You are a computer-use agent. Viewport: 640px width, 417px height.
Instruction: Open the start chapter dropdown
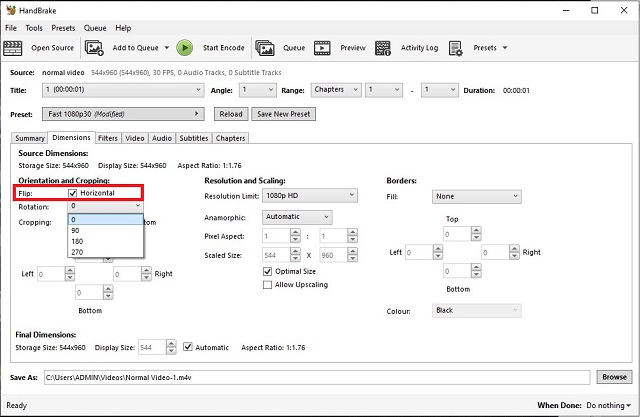click(x=384, y=90)
